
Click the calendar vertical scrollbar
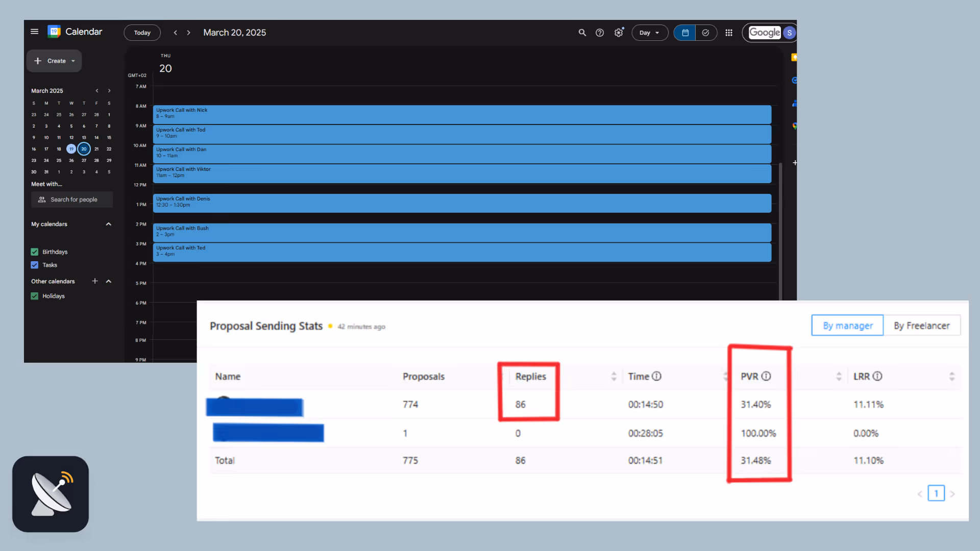[x=780, y=232]
